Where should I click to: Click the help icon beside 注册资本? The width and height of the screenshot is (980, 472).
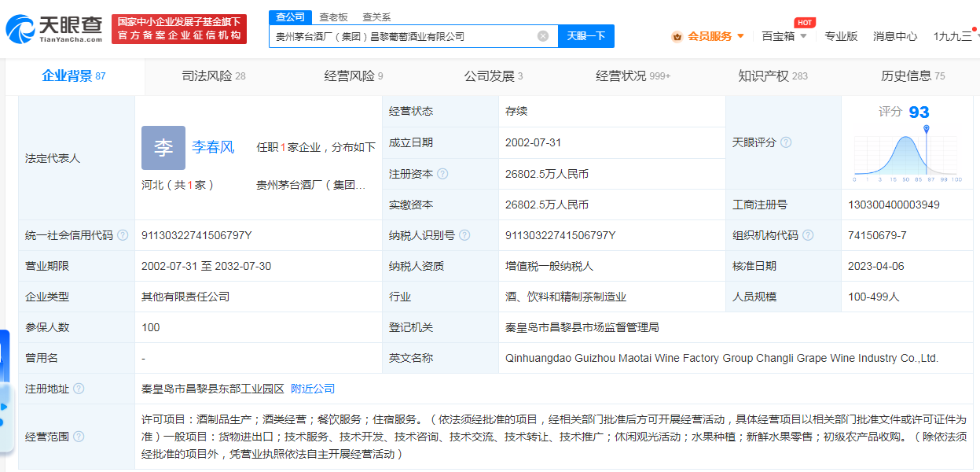[x=442, y=174]
